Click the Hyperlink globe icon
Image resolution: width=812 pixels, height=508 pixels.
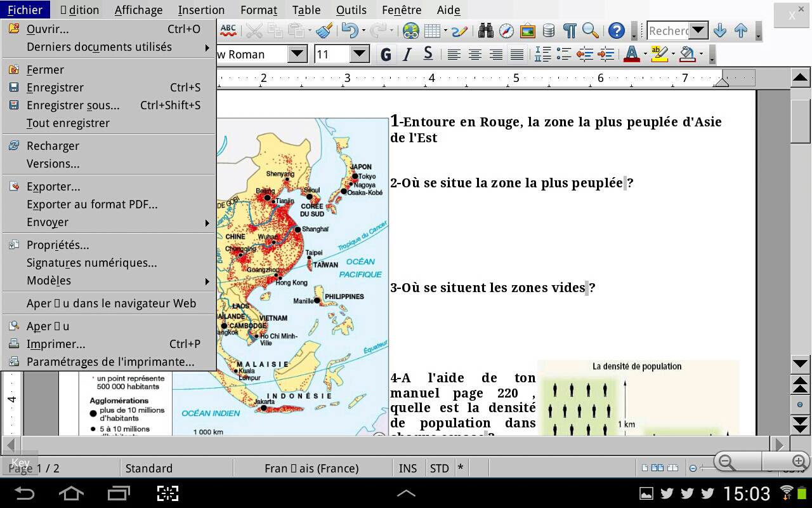point(410,30)
